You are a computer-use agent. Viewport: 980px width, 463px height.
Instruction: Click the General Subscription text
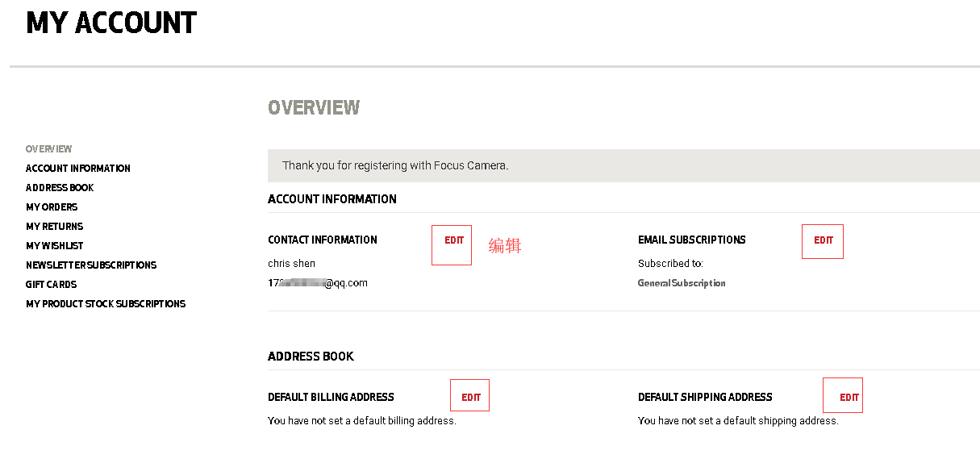682,283
